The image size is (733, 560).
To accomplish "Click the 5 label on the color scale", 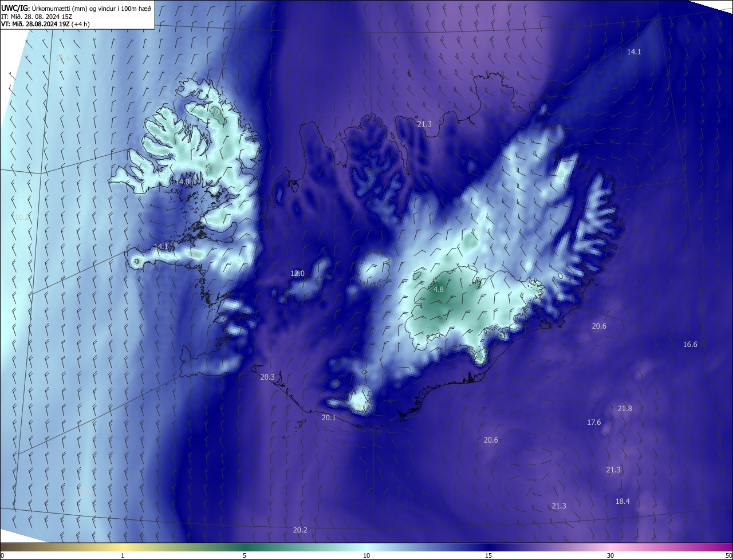I will point(245,555).
